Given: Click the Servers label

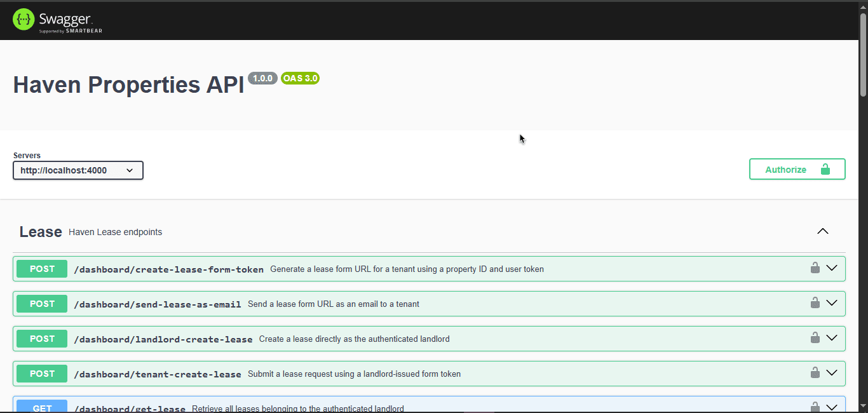Looking at the screenshot, I should pyautogui.click(x=27, y=156).
